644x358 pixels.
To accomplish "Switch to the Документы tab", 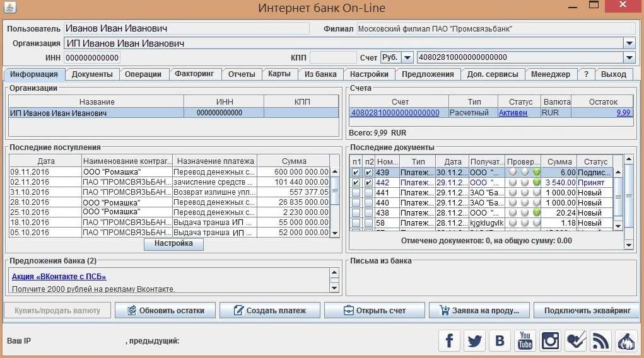I will [92, 74].
